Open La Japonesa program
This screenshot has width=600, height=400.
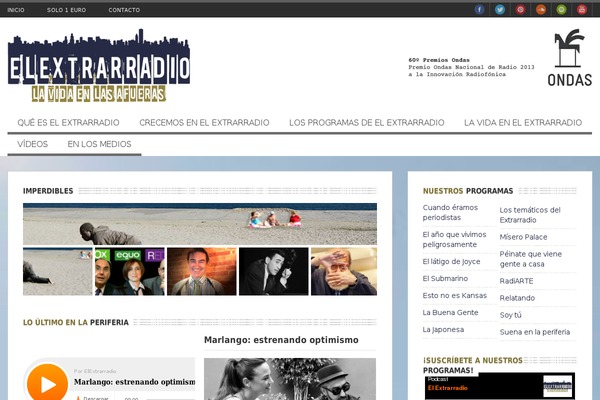coord(443,330)
